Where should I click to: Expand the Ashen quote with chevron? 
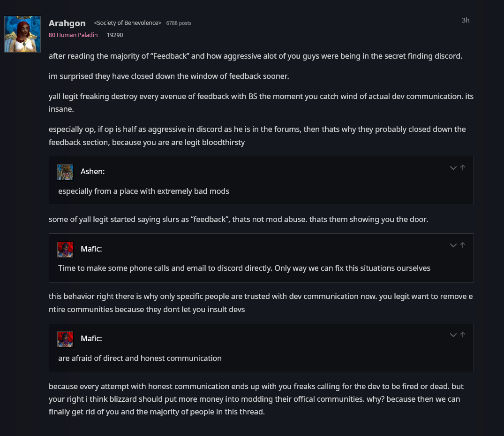[x=453, y=168]
